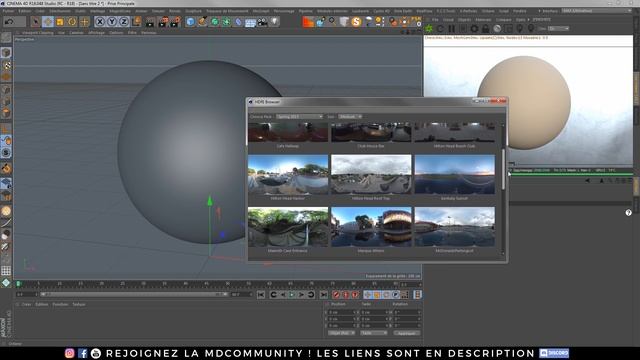
Task: Activate the Rotate tool
Action: coord(72,22)
